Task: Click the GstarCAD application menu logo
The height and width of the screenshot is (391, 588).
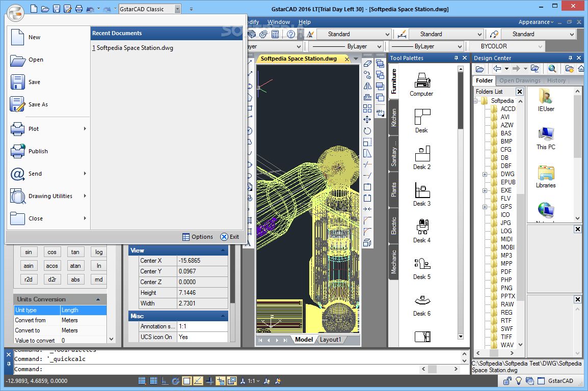Action: click(15, 13)
